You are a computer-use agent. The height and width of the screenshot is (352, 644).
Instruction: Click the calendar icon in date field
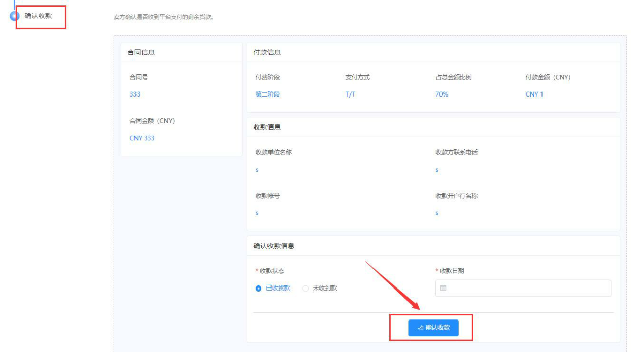click(x=443, y=288)
